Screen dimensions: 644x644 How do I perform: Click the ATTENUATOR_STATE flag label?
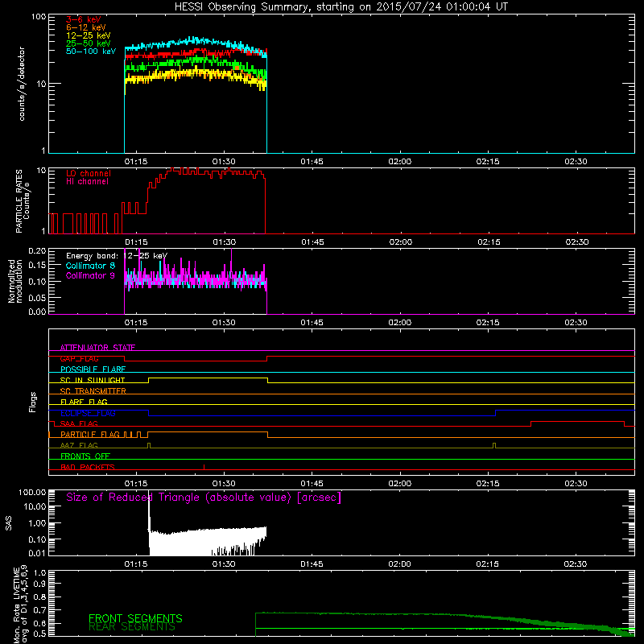point(97,348)
